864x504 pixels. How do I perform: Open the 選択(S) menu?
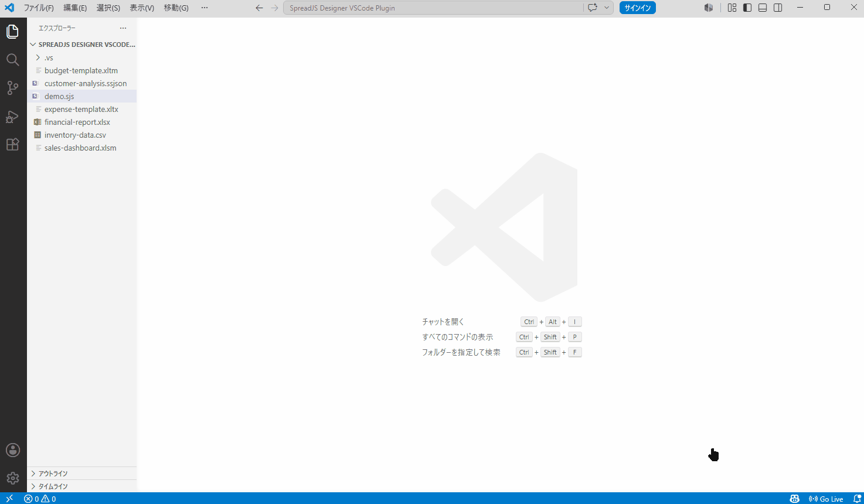108,8
